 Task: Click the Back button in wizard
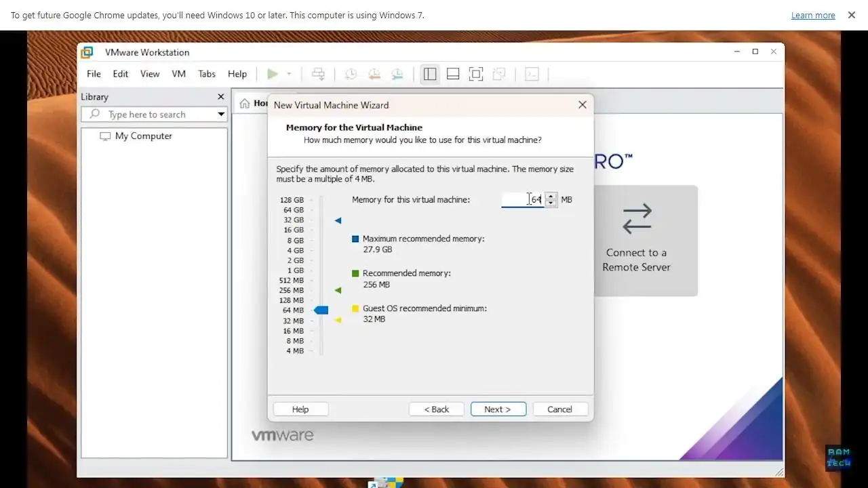437,409
